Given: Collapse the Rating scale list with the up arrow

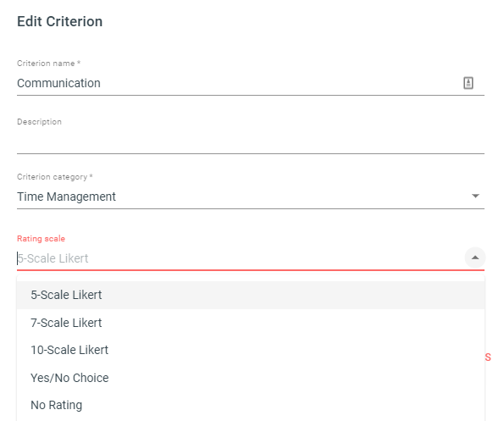Looking at the screenshot, I should coord(475,258).
